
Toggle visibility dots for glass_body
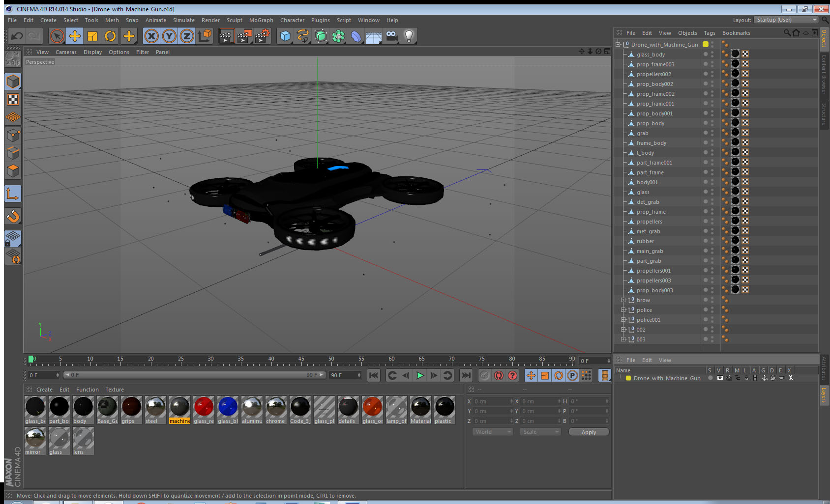pyautogui.click(x=712, y=55)
